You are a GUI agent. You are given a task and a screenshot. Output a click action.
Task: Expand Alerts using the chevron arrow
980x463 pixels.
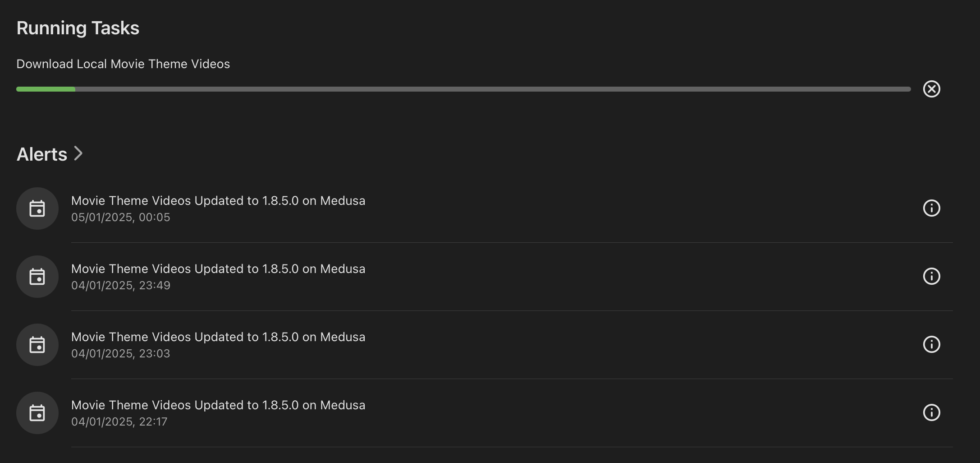pos(78,153)
